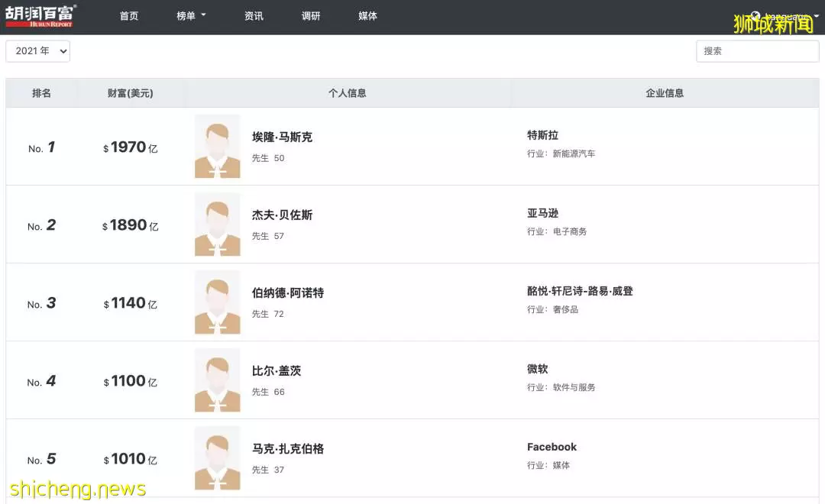Screen dimensions: 825x504
Task: Click the avatar beside 马克·扎克伯格
Action: tap(217, 457)
